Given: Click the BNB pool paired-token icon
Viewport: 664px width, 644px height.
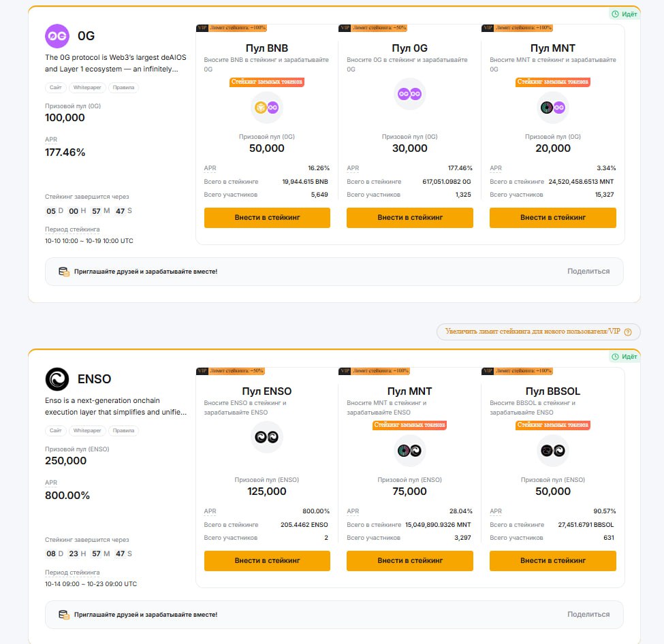Looking at the screenshot, I should [267, 108].
